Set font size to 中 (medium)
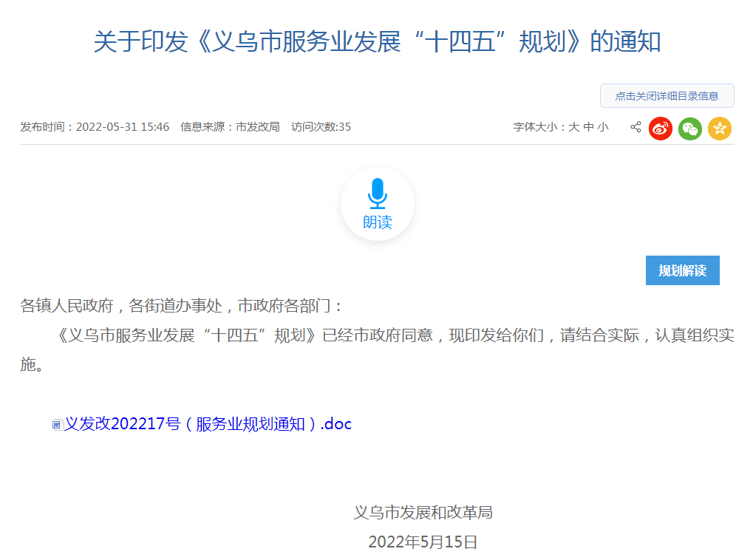The height and width of the screenshot is (560, 753). point(588,127)
